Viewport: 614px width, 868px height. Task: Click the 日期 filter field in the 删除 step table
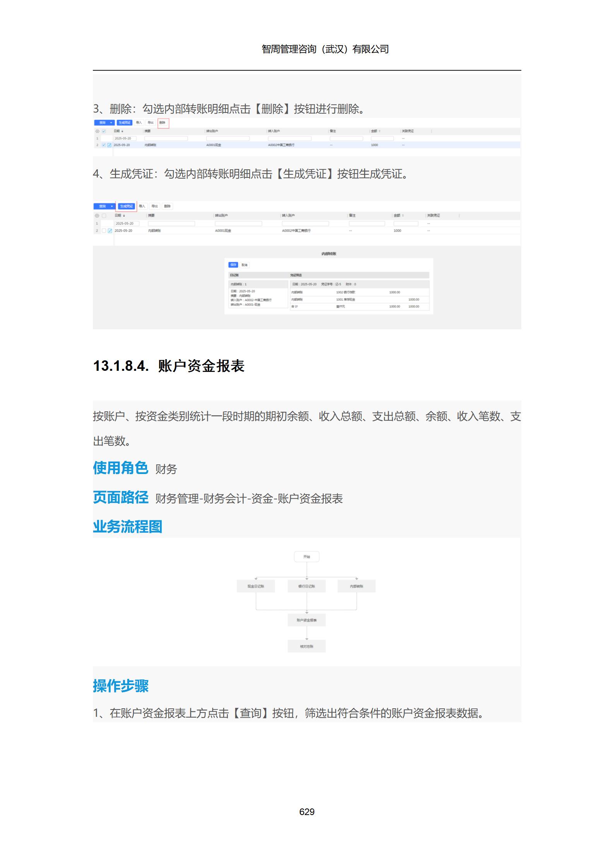(x=125, y=138)
